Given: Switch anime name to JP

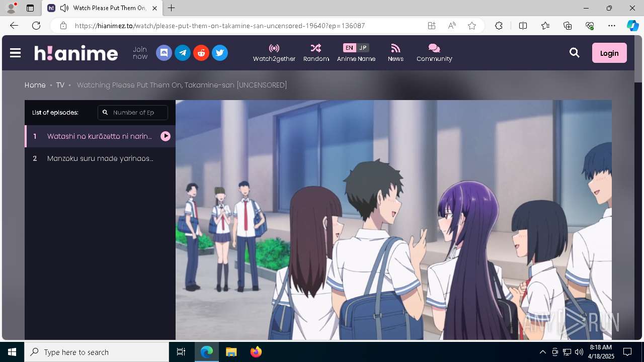Looking at the screenshot, I should 363,48.
